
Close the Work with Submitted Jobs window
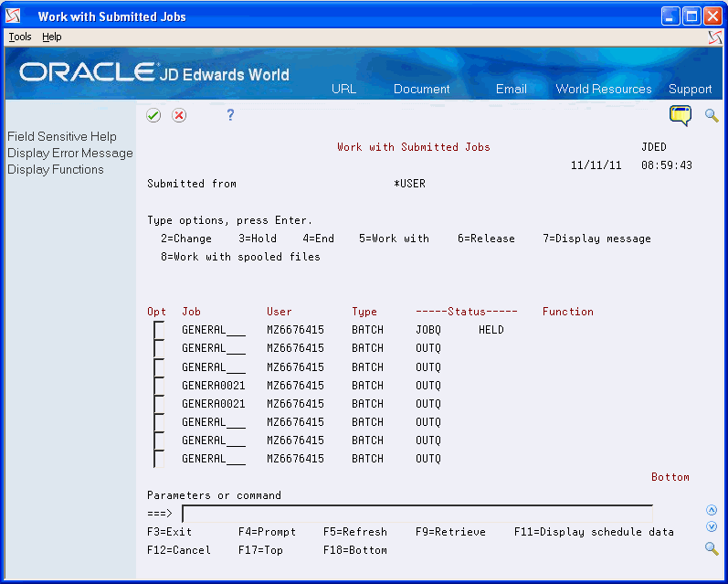[x=712, y=16]
